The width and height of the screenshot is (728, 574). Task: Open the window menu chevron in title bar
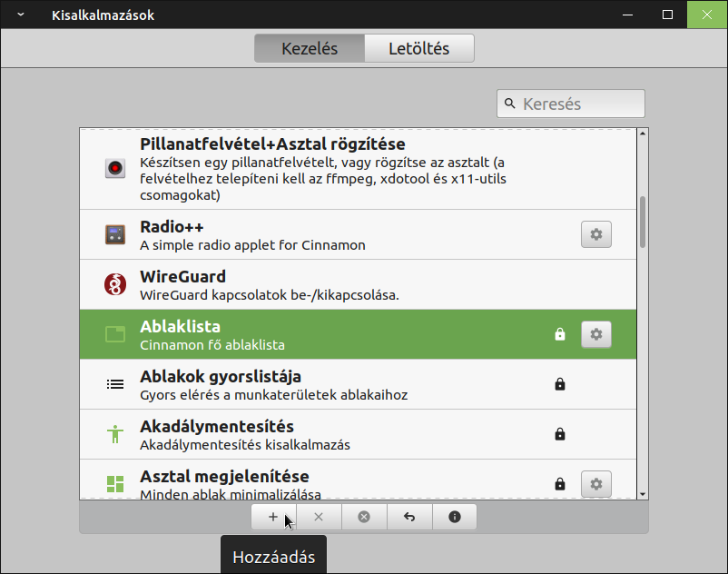point(21,15)
